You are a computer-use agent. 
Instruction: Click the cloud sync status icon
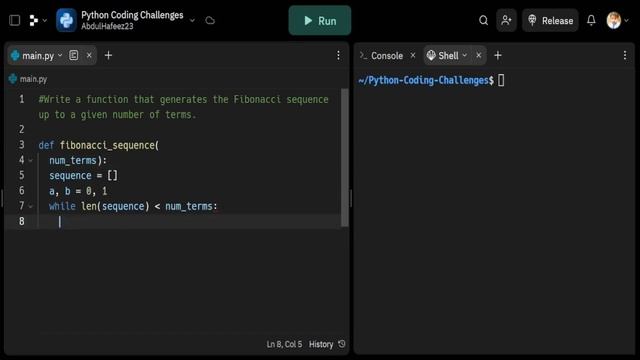[210, 20]
